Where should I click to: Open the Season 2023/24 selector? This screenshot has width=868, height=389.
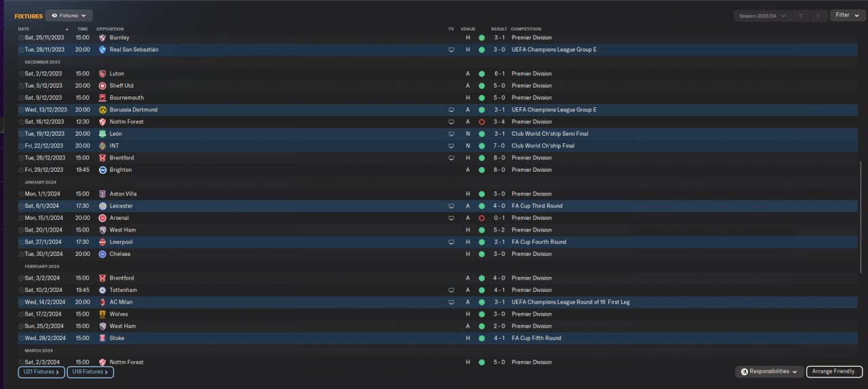click(763, 15)
